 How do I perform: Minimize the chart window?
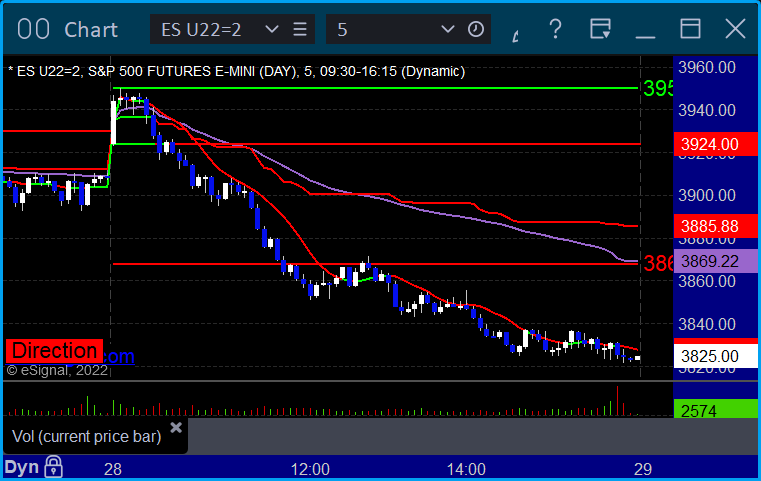645,36
